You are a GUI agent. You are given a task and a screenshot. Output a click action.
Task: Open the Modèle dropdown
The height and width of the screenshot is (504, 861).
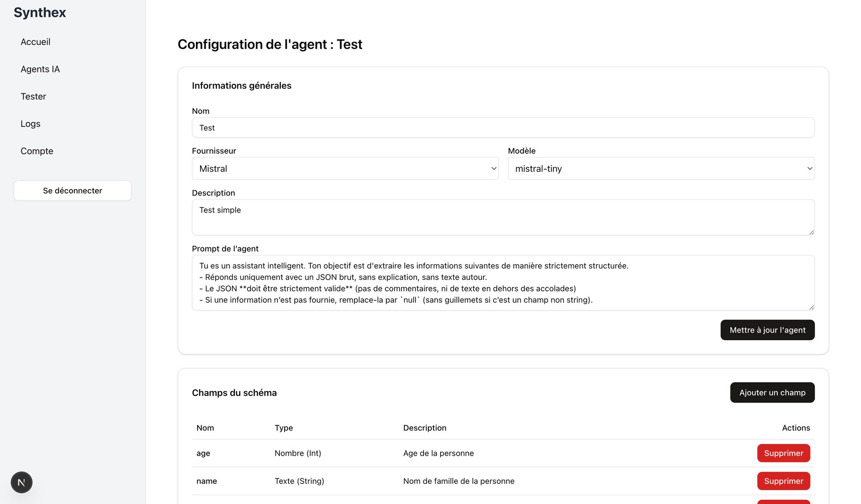661,168
